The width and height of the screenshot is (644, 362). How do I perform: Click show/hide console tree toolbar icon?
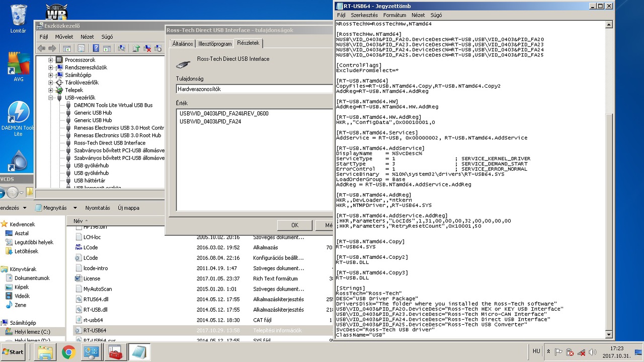67,48
